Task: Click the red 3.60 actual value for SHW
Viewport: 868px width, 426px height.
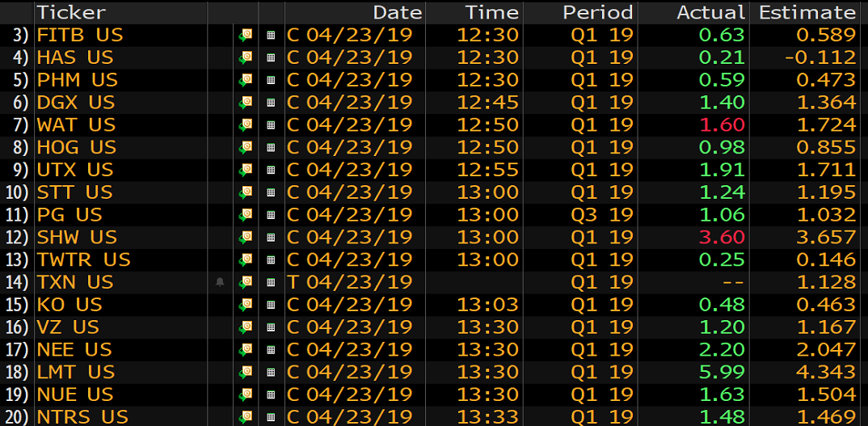Action: [x=721, y=237]
